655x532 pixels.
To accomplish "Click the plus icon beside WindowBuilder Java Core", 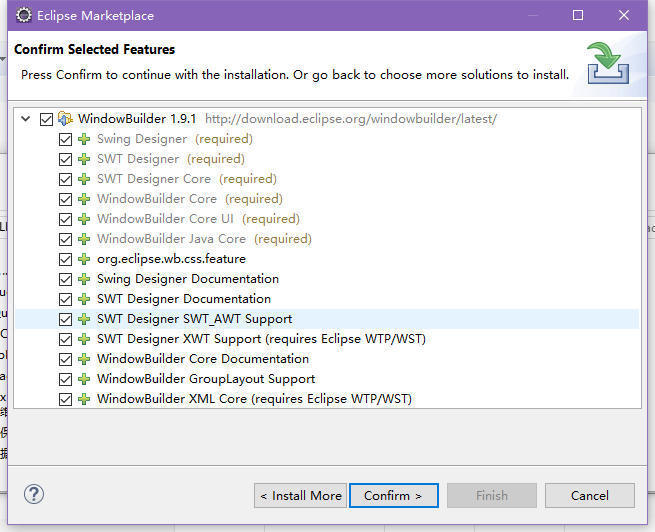I will [x=84, y=239].
